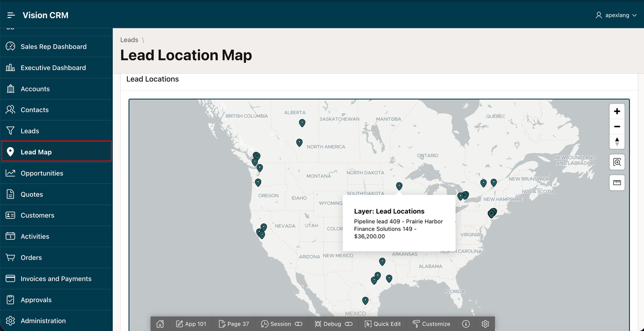
Task: Click the Opportunities line chart icon
Action: pyautogui.click(x=10, y=173)
